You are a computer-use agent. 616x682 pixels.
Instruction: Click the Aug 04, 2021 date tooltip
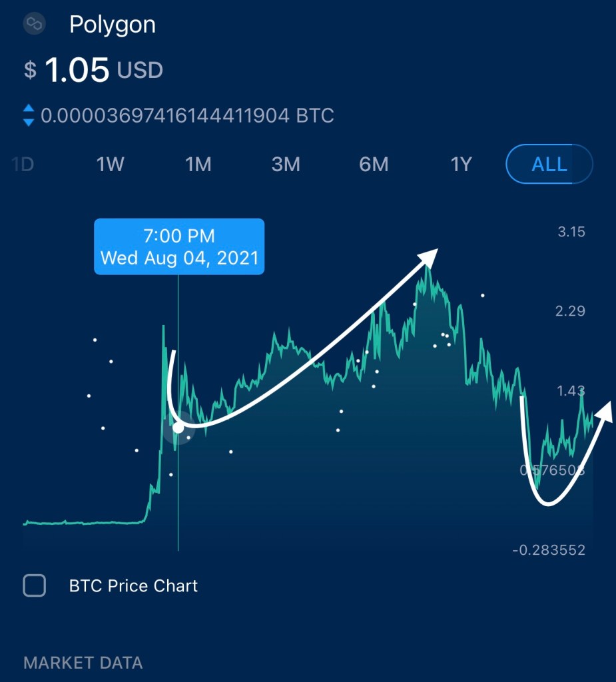tap(179, 246)
